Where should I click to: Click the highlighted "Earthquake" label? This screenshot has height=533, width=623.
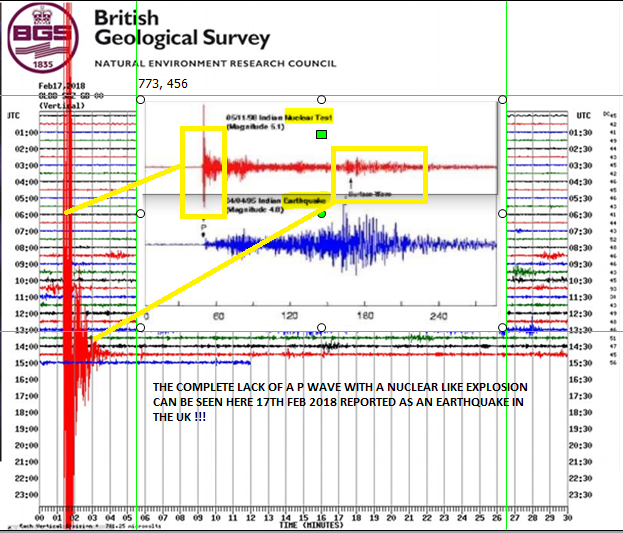tap(306, 201)
